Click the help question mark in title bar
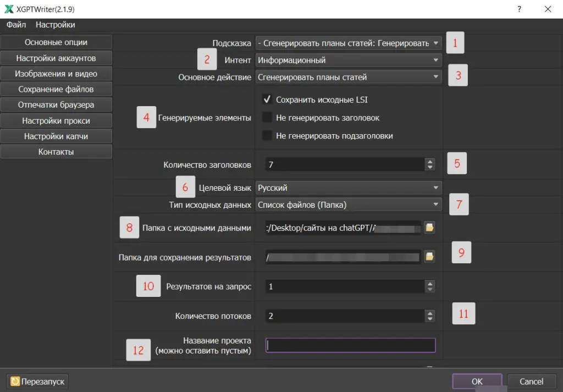Image resolution: width=563 pixels, height=392 pixels. (519, 9)
